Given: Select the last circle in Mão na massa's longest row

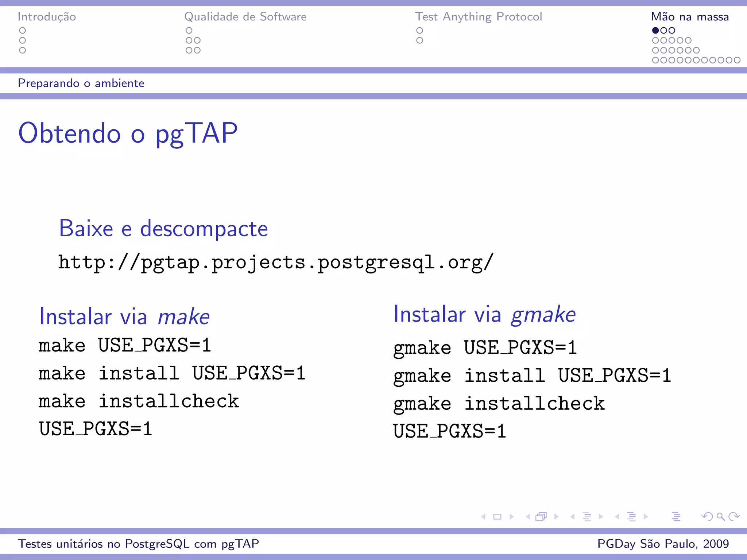Looking at the screenshot, I should 737,60.
